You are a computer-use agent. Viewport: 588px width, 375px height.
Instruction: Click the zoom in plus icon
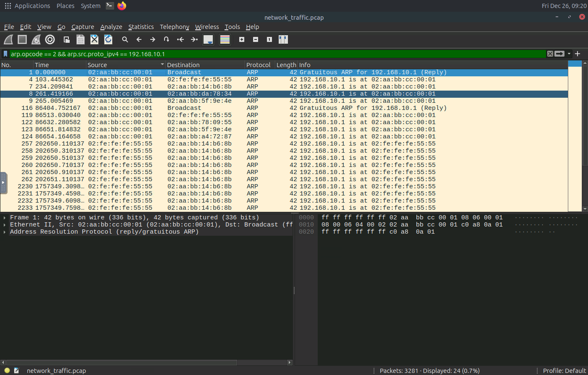coord(242,39)
